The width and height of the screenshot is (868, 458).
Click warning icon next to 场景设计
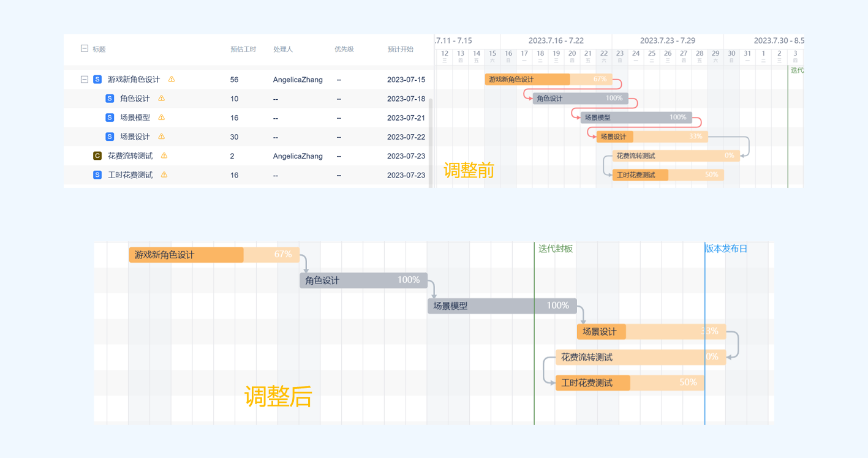tap(162, 136)
